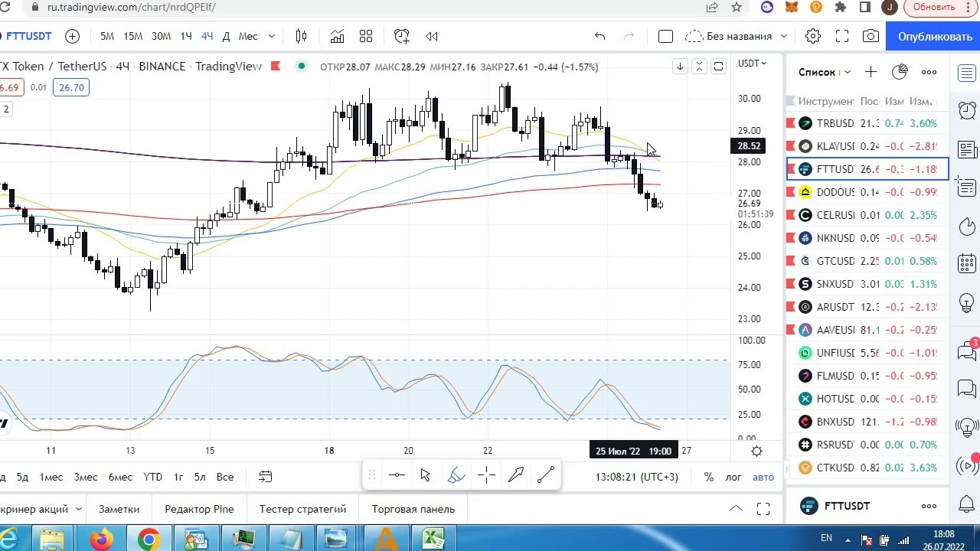The height and width of the screenshot is (551, 980).
Task: Toggle the flag on KLAYUSD row
Action: click(792, 146)
